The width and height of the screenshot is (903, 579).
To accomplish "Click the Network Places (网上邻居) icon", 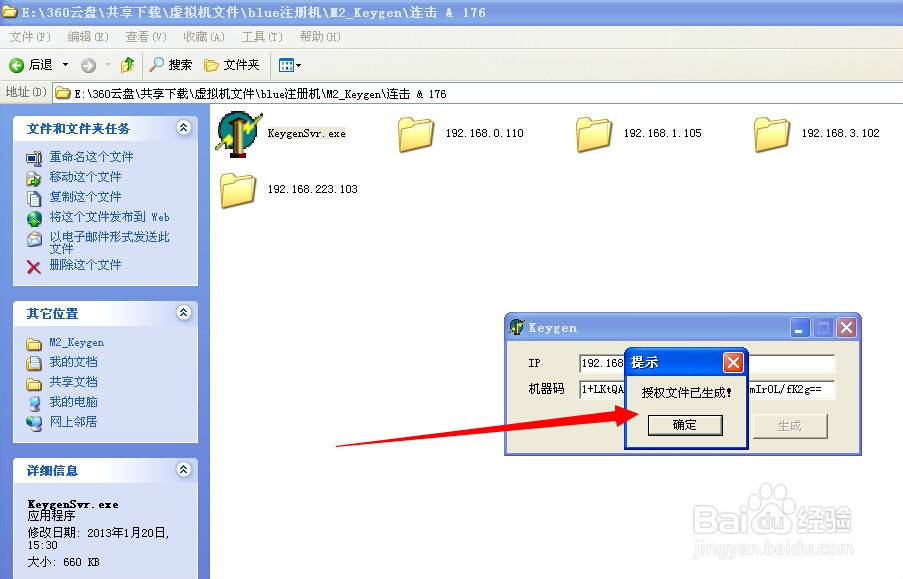I will pos(34,423).
